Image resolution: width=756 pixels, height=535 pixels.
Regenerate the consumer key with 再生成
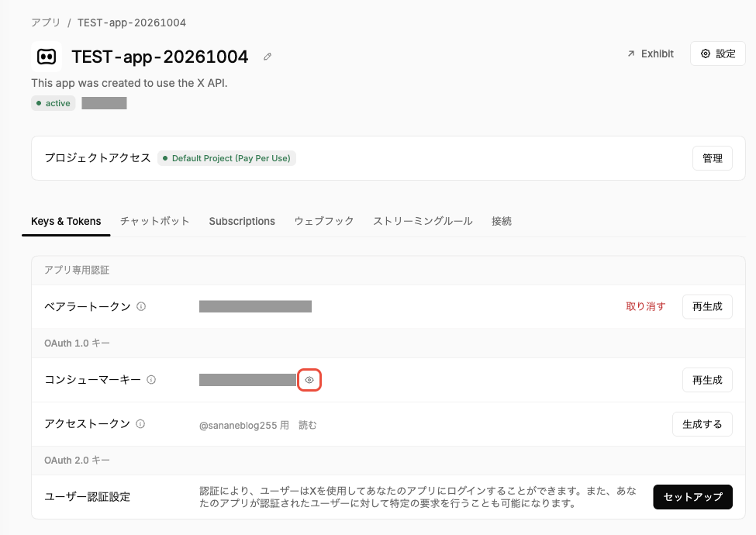(x=707, y=380)
